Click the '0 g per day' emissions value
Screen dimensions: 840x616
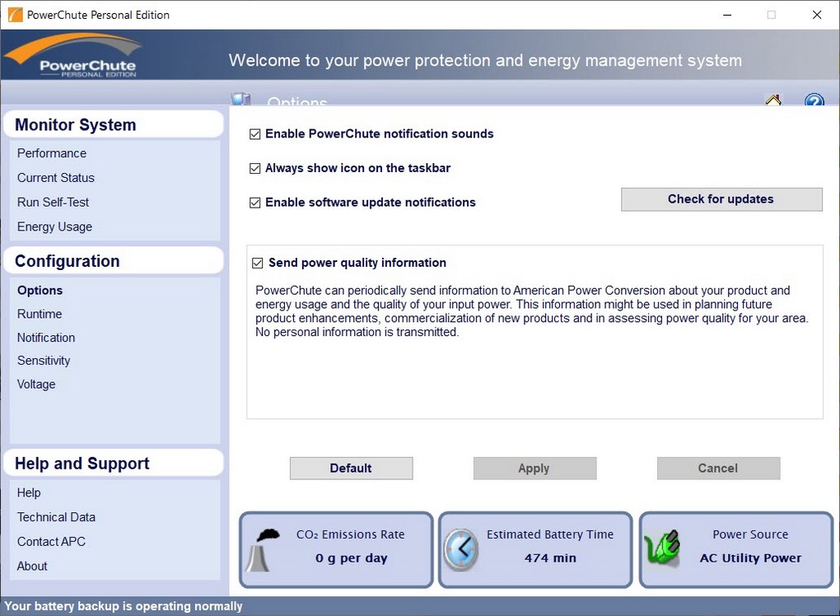pyautogui.click(x=351, y=558)
